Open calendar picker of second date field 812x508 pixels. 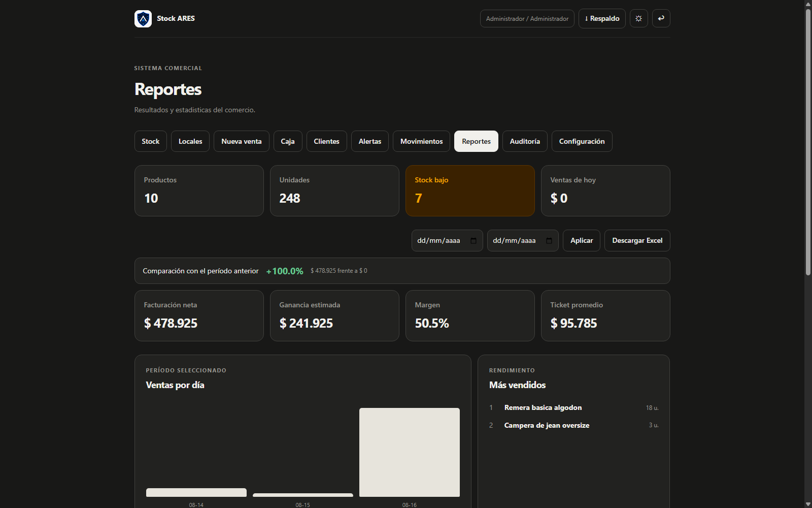click(549, 241)
